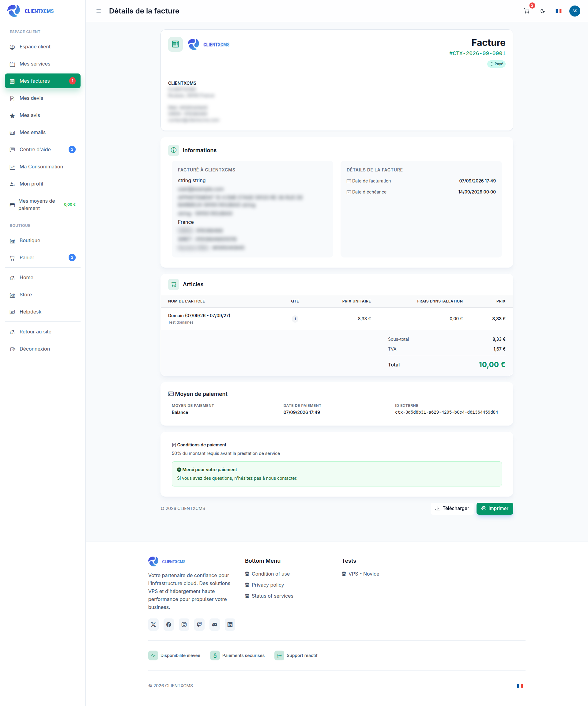Toggle dark mode with the moon icon
588x706 pixels.
(543, 11)
